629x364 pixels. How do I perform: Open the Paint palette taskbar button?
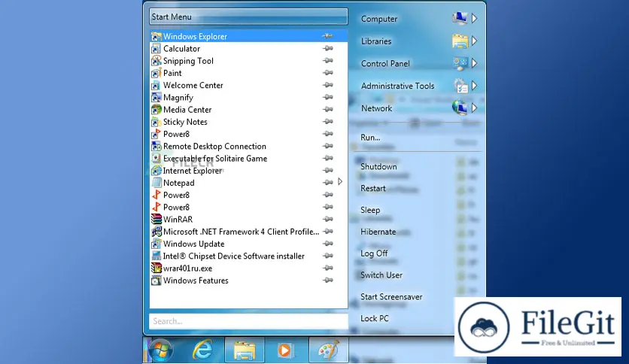click(329, 350)
